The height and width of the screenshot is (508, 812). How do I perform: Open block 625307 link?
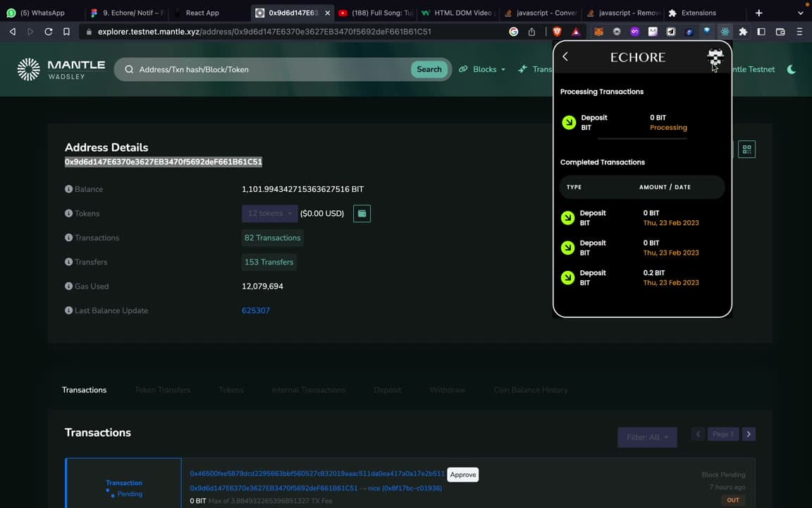point(256,310)
